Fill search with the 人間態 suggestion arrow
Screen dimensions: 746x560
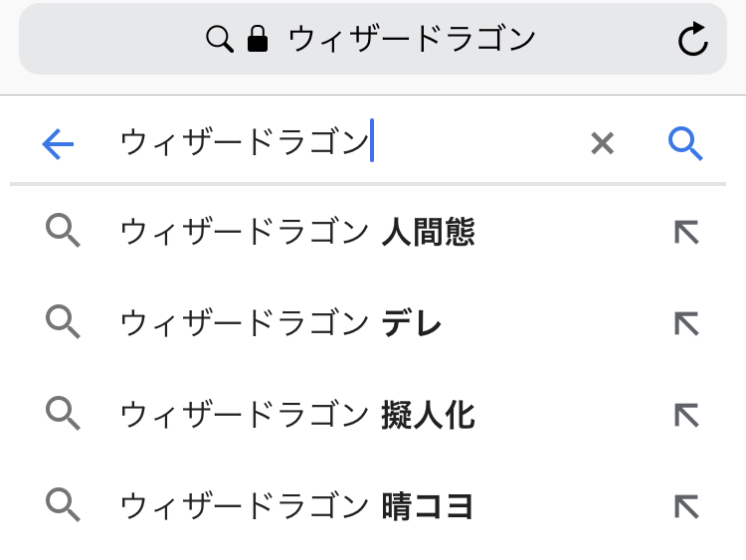[686, 233]
